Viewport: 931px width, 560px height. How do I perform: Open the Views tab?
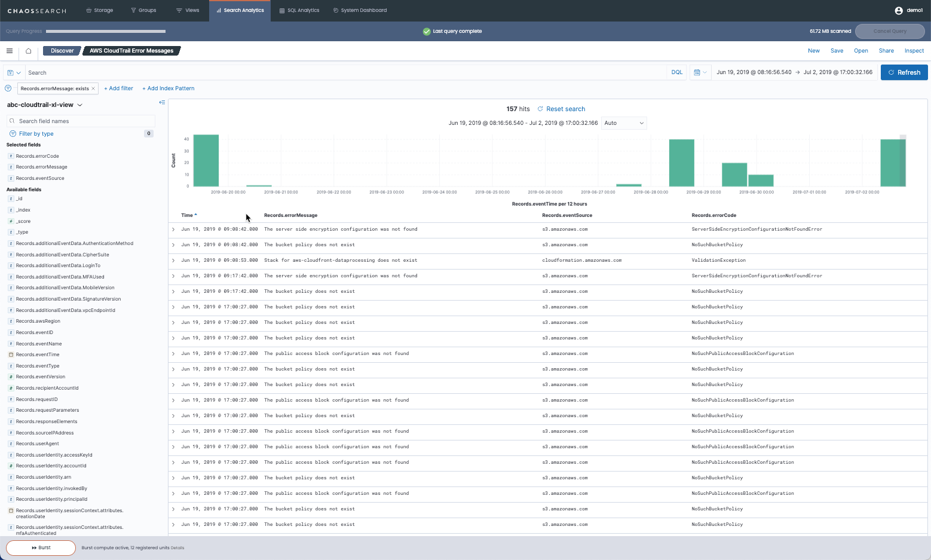click(188, 10)
